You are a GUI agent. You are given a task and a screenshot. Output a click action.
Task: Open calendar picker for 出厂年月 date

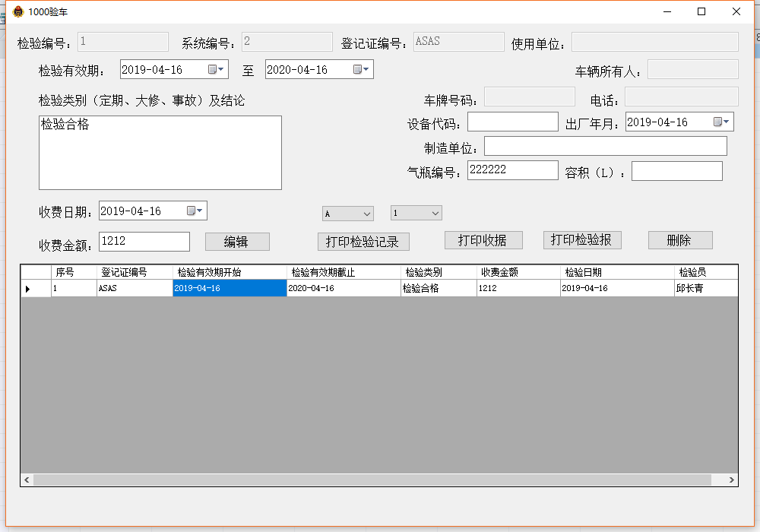(721, 122)
